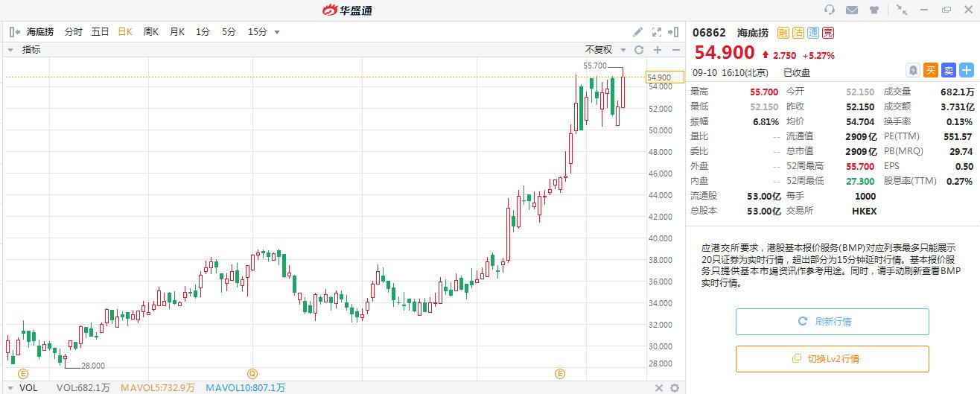Click the 交易所 value HKEX

pyautogui.click(x=865, y=212)
